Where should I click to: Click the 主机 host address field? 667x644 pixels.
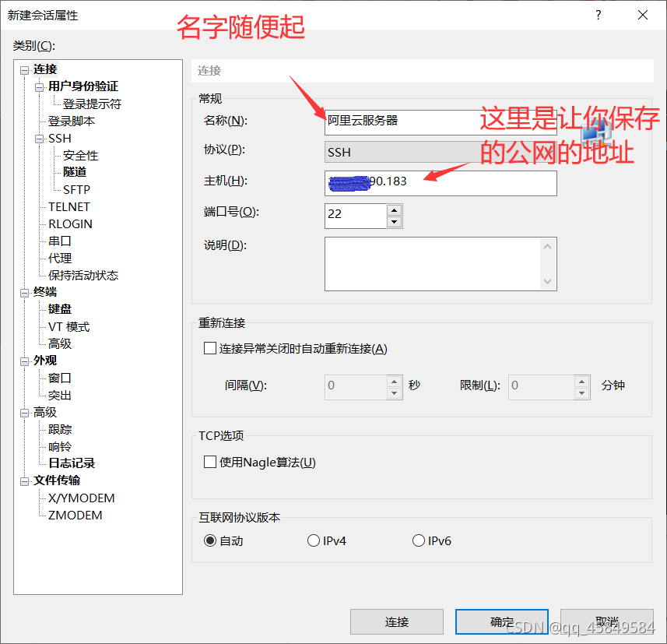(441, 183)
